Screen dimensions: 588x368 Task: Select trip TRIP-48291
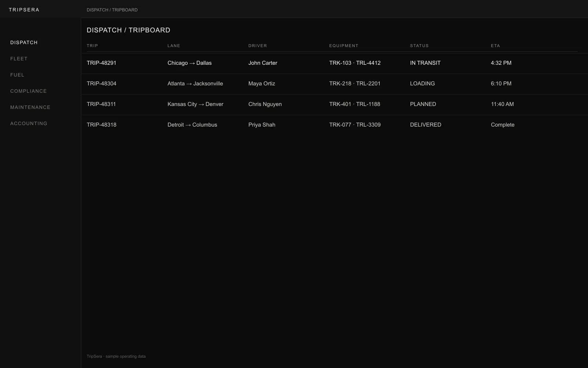[x=101, y=63]
